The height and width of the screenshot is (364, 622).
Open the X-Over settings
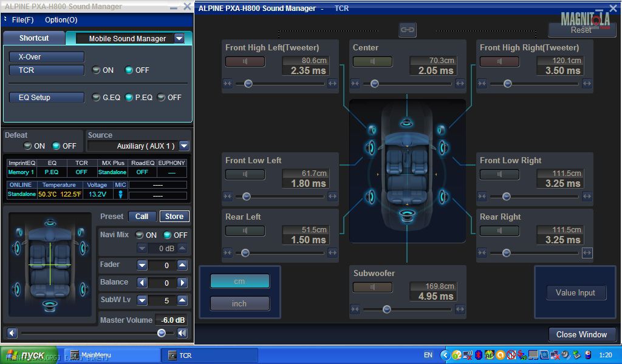[46, 56]
